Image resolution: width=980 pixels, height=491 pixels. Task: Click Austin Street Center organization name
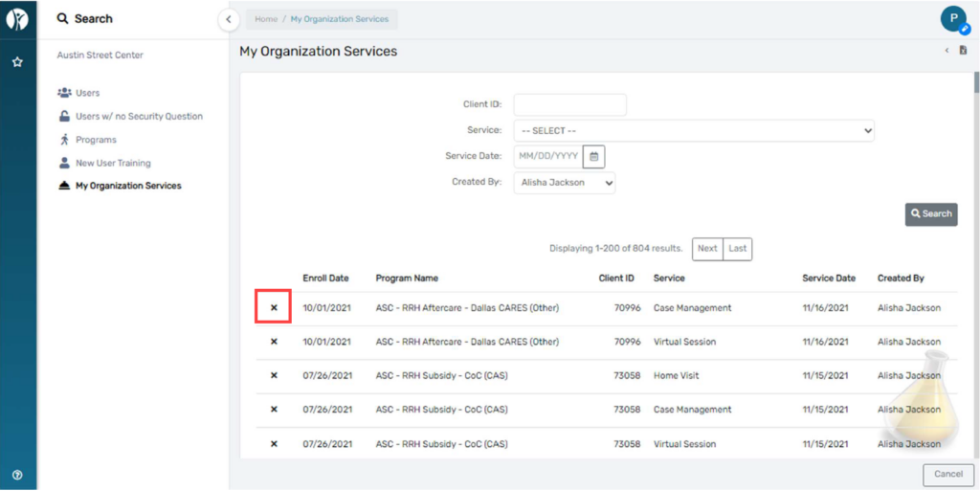coord(100,55)
